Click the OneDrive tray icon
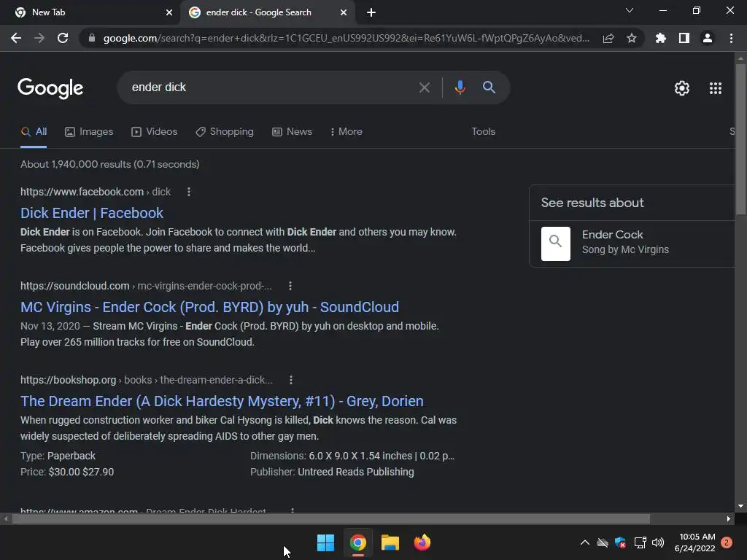 pyautogui.click(x=603, y=542)
